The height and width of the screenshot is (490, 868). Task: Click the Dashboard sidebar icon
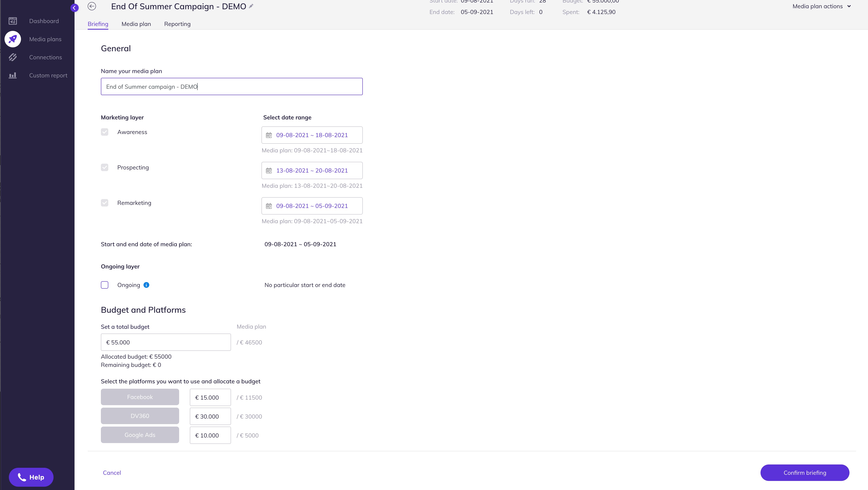[x=13, y=21]
